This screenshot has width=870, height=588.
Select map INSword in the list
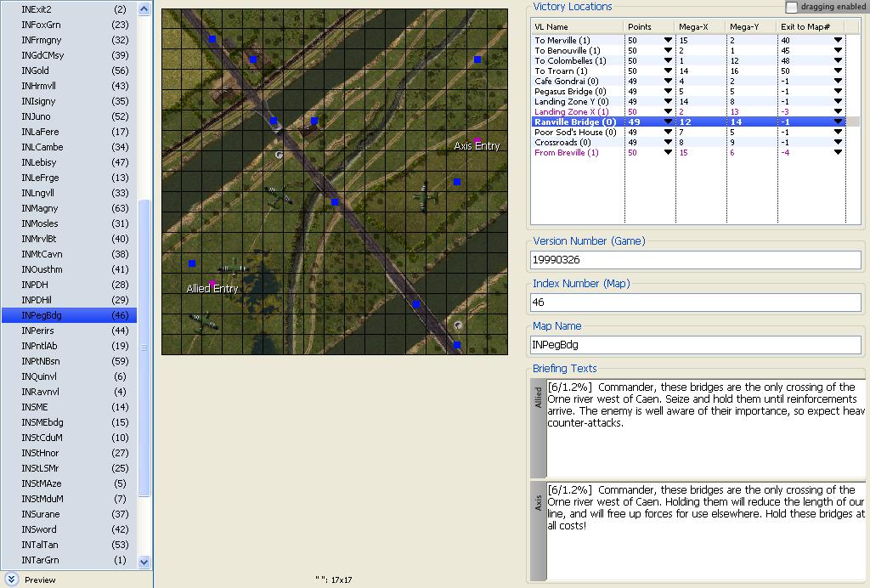click(70, 529)
